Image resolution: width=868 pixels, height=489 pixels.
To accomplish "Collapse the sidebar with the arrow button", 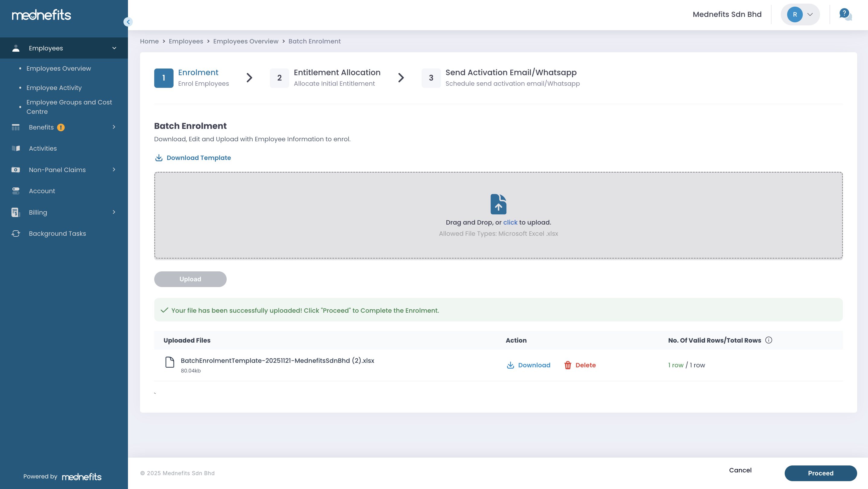I will [x=128, y=22].
